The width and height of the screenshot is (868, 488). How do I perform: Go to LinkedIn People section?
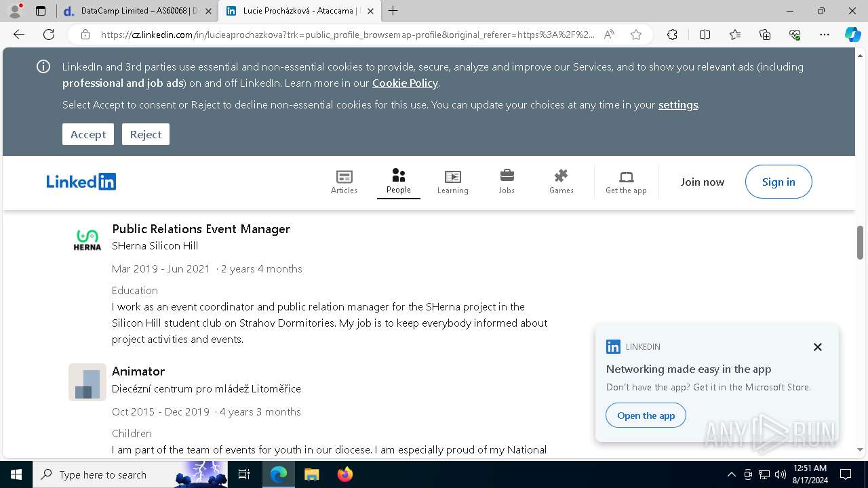[x=399, y=182]
